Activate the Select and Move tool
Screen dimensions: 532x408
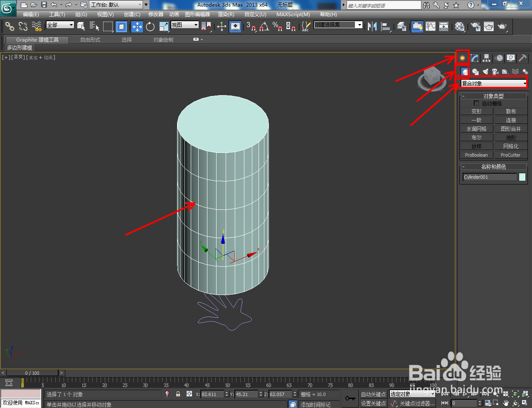137,27
